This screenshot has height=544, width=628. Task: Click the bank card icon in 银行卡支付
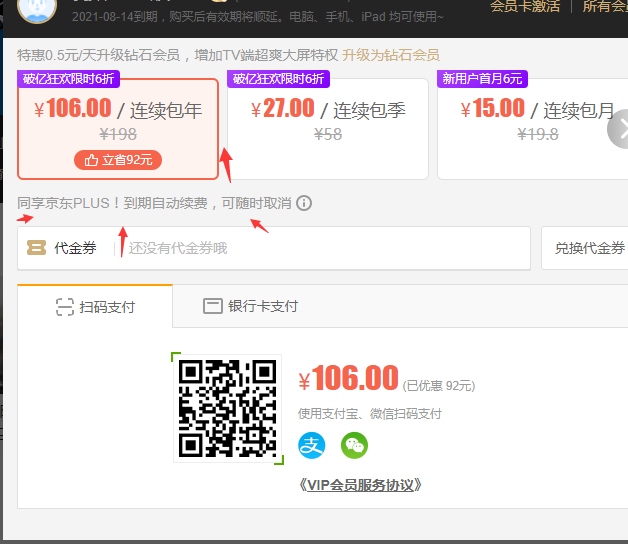[212, 307]
